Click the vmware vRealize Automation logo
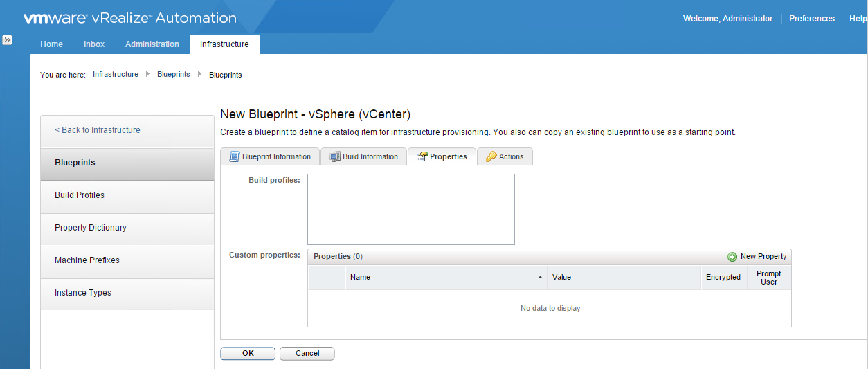Viewport: 868px width, 369px height. 130,19
